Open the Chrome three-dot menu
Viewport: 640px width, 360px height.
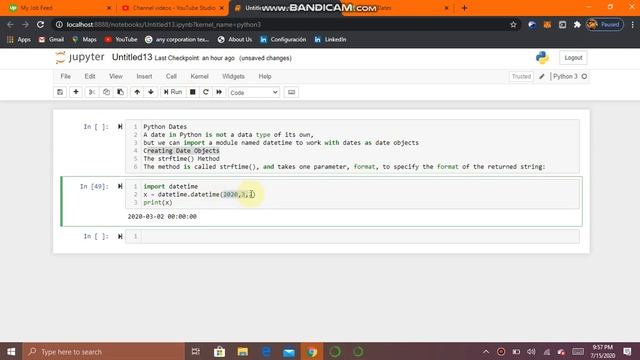point(633,24)
